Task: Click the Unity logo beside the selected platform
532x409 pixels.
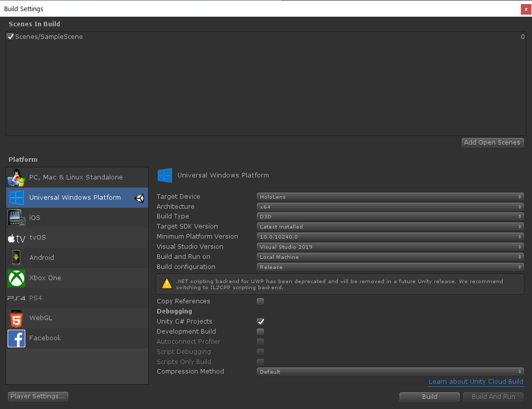Action: pos(140,198)
